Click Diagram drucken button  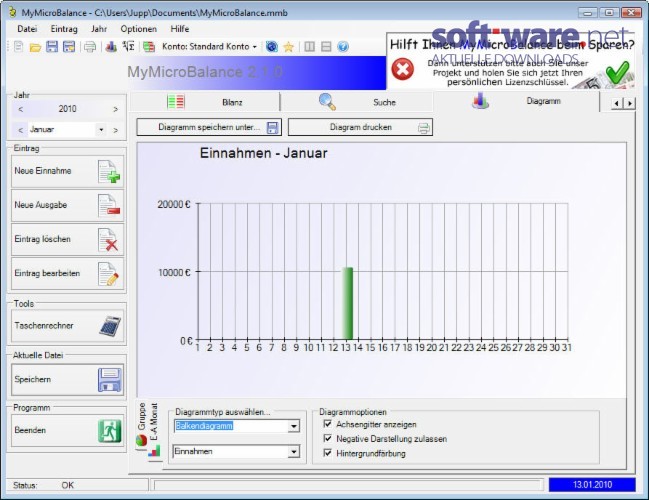click(360, 127)
